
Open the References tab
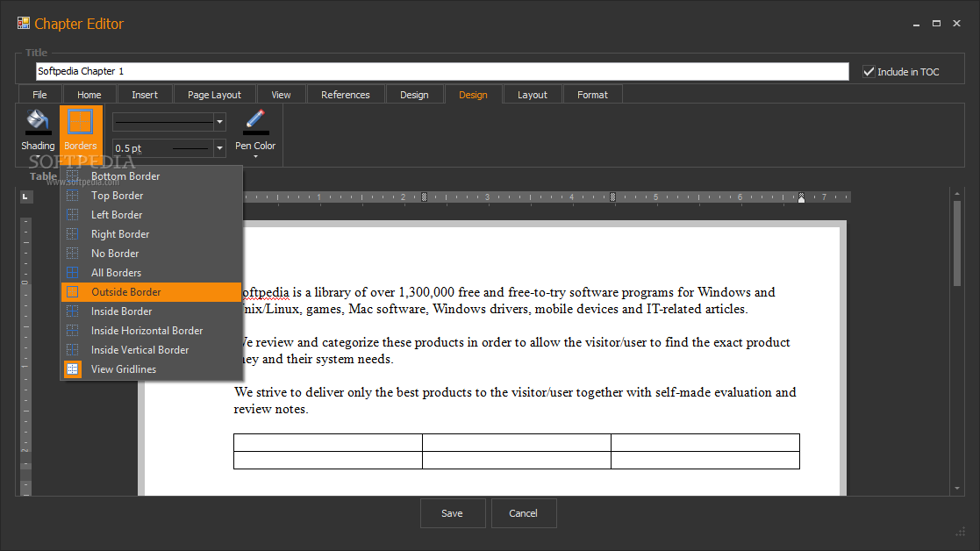346,95
